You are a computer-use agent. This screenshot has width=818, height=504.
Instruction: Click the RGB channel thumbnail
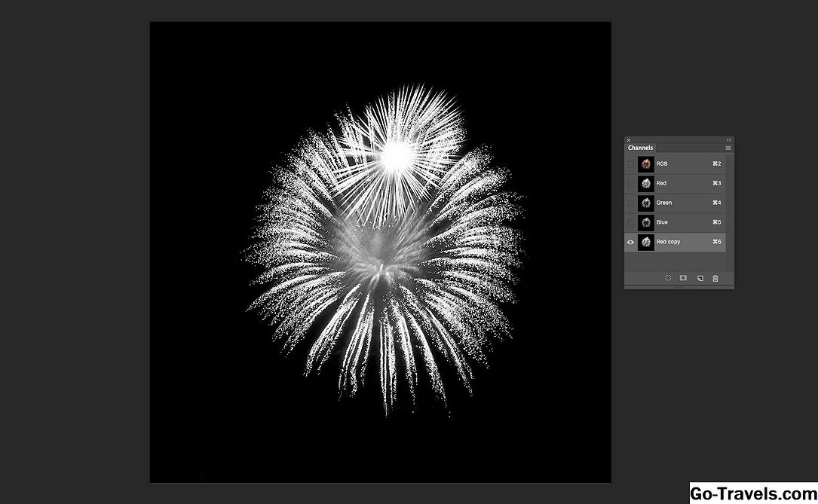[x=645, y=163]
